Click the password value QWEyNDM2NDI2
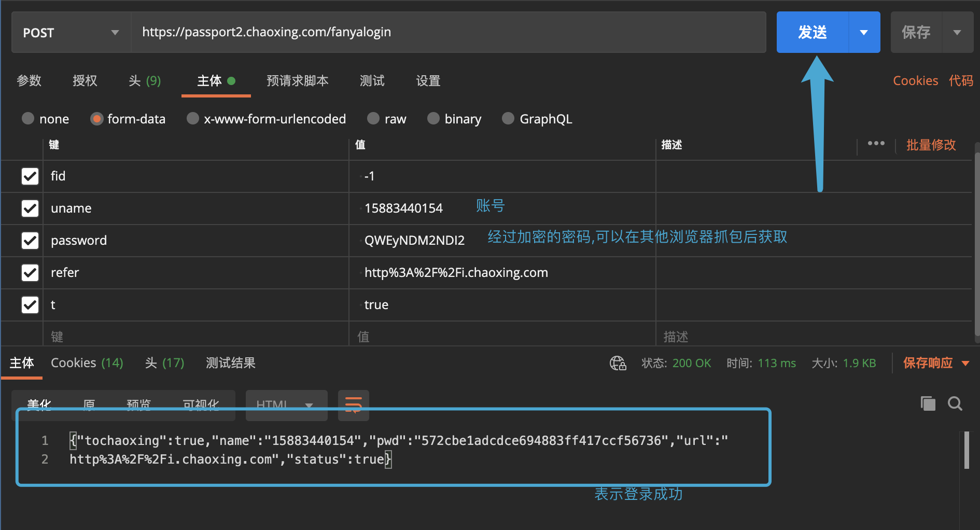The width and height of the screenshot is (980, 530). 414,241
